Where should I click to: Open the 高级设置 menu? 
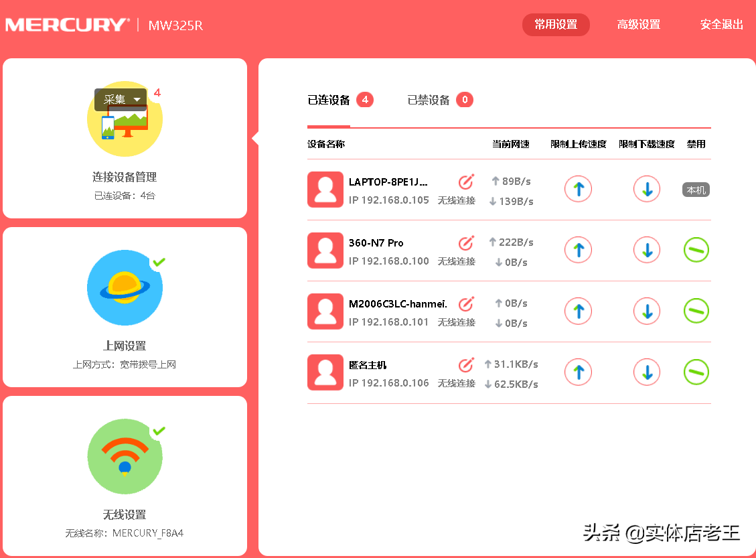pos(637,24)
